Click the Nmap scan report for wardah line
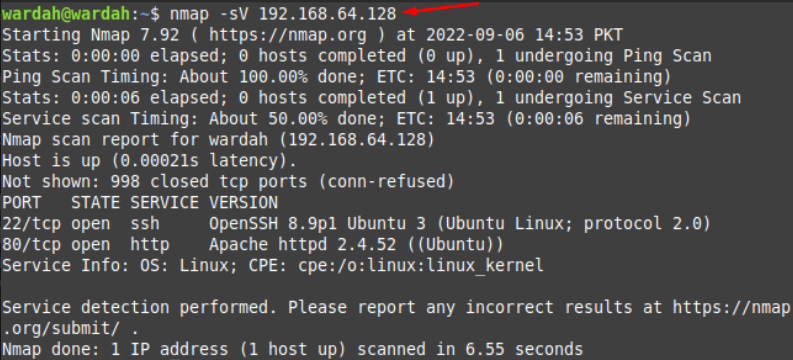The height and width of the screenshot is (360, 793). click(218, 140)
